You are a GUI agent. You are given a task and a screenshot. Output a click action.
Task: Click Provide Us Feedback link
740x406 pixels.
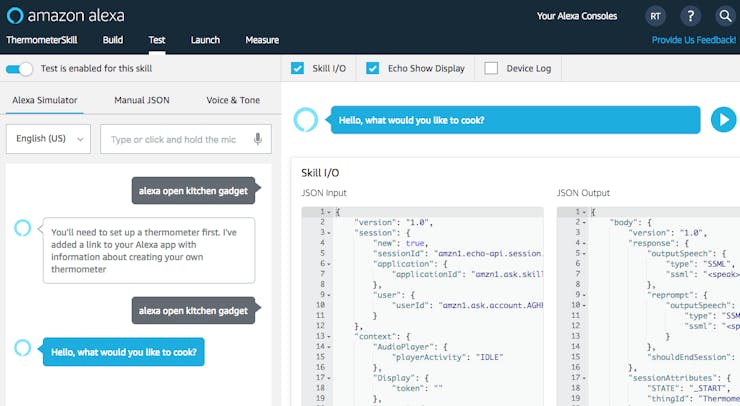694,40
